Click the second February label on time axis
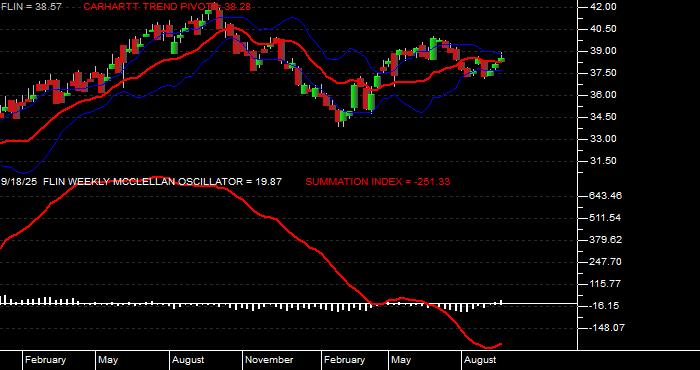Screen dimensions: 700x370 point(345,360)
